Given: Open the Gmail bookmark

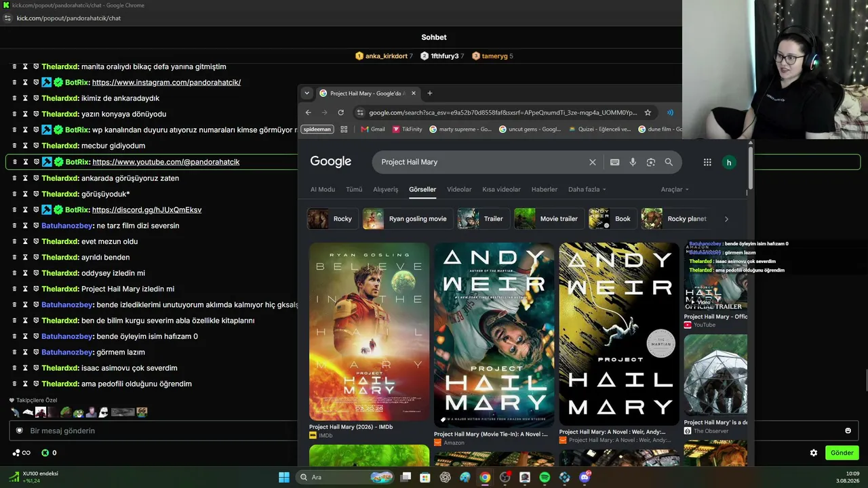Looking at the screenshot, I should [x=373, y=129].
